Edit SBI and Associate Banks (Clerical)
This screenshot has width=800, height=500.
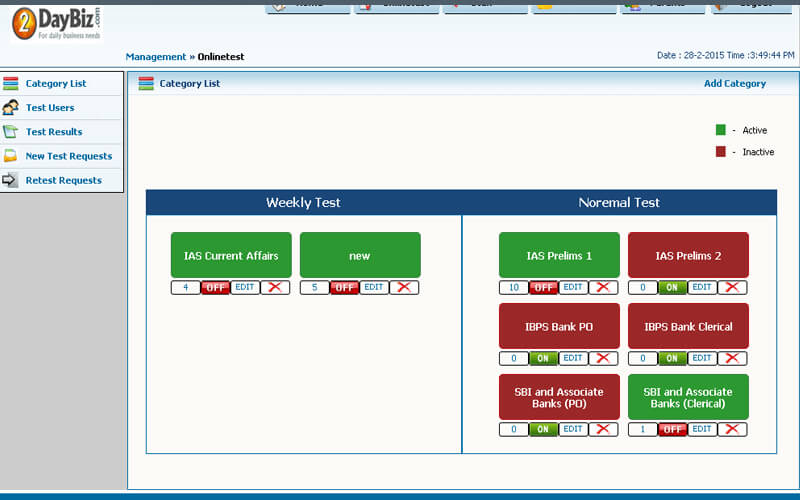point(702,429)
